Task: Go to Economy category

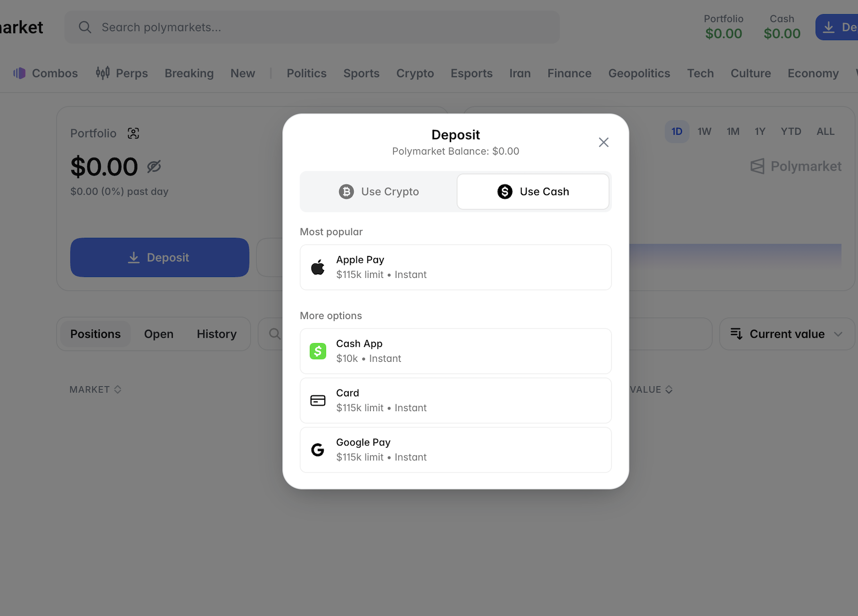Action: coord(813,73)
